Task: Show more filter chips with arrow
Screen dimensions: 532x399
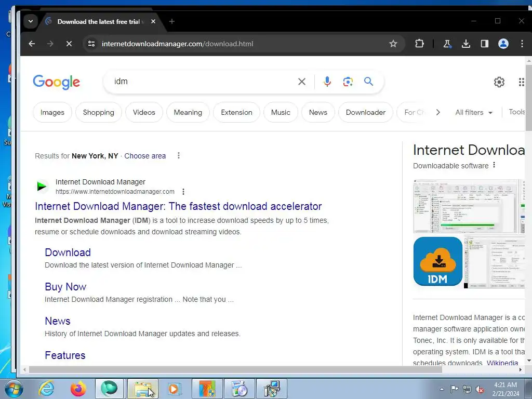Action: pos(438,112)
